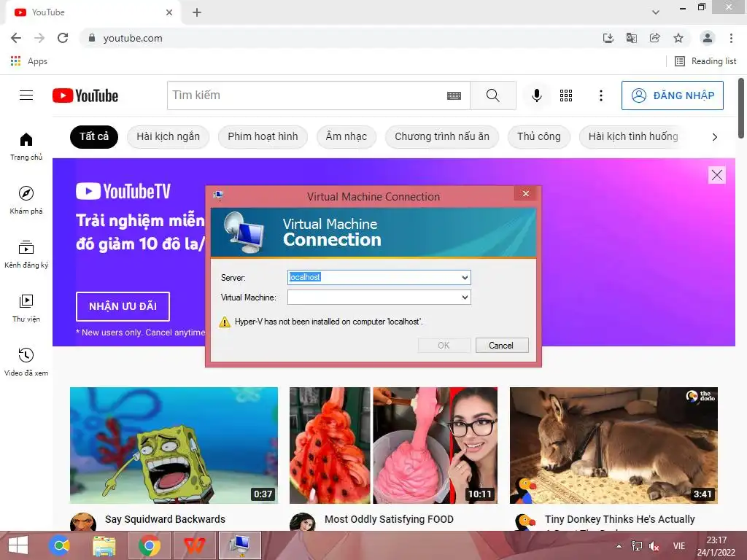Viewport: 747px width, 560px height.
Task: Click the YouTube logo
Action: point(85,96)
